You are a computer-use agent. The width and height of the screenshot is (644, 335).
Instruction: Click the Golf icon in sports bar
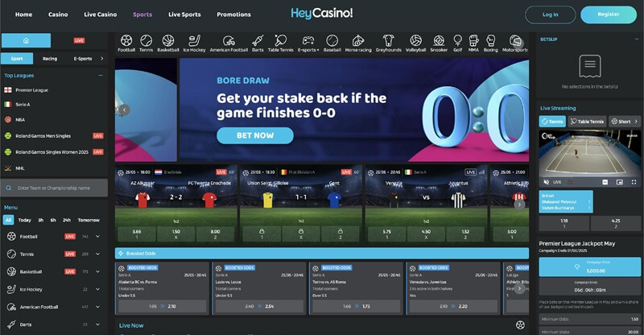[x=457, y=41]
